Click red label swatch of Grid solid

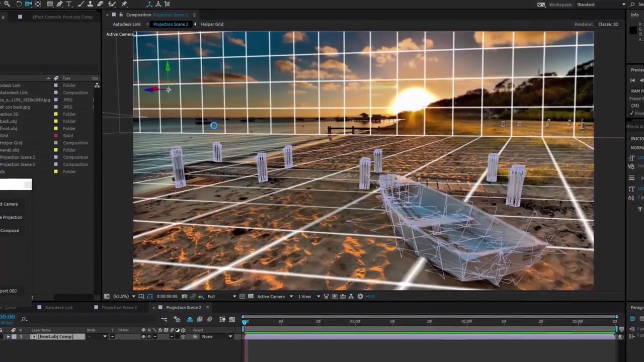coord(56,136)
